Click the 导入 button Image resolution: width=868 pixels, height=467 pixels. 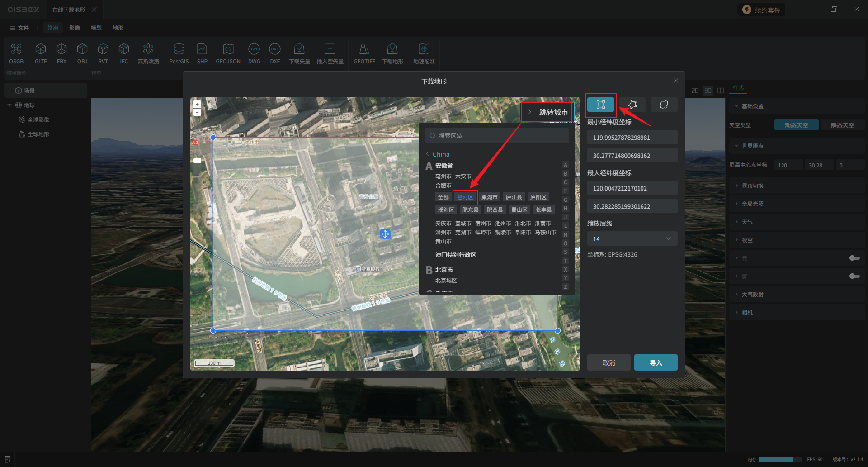tap(656, 362)
